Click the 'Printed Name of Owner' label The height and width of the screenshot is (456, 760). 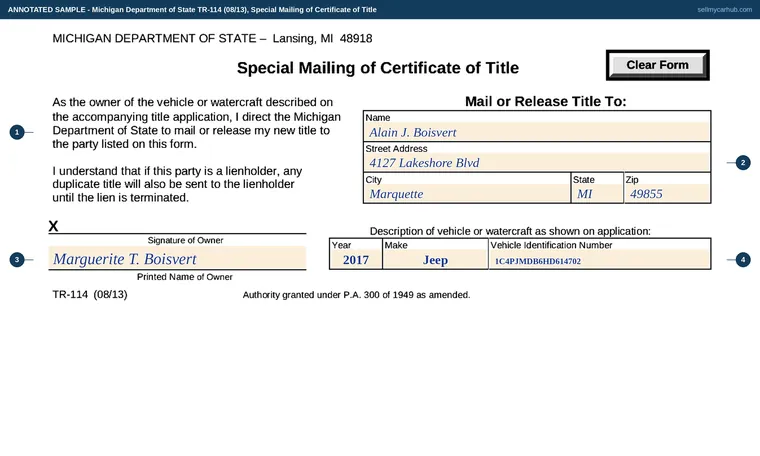pos(185,277)
